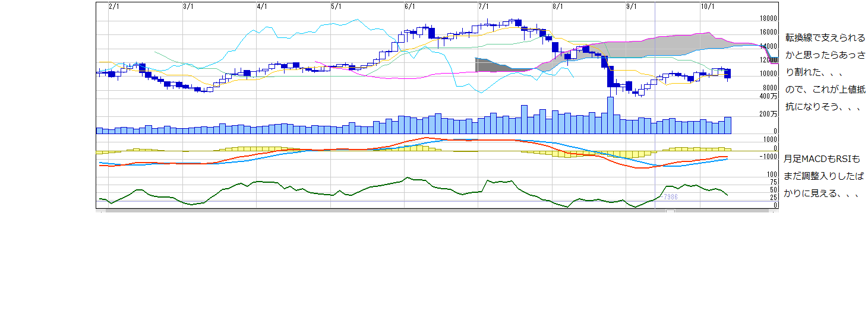This screenshot has height=324, width=868.
Task: Select the 2/1 date label
Action: pos(115,7)
